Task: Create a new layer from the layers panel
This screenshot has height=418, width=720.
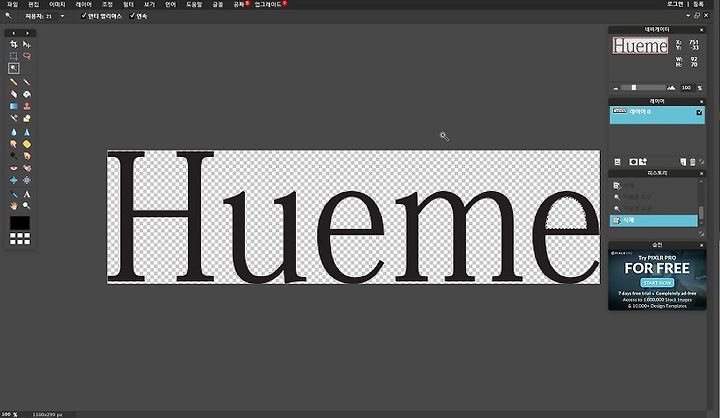Action: pyautogui.click(x=683, y=162)
